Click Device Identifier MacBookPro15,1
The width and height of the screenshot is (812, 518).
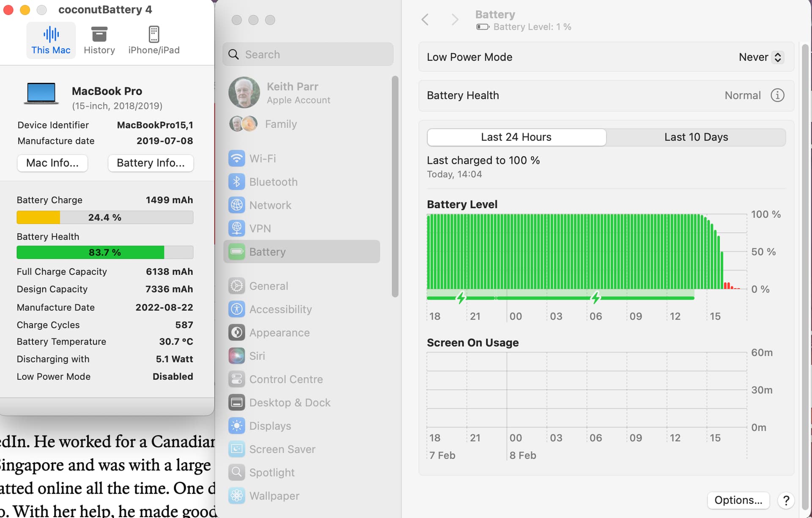[x=155, y=125]
